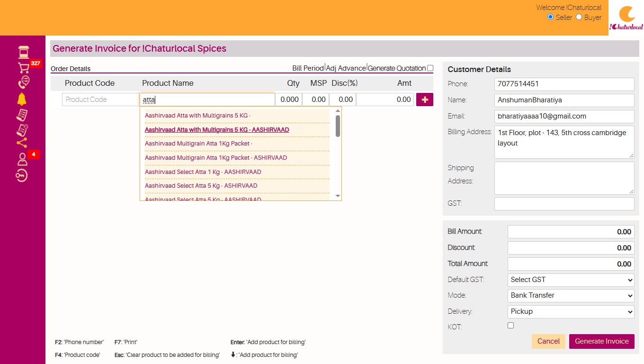Enable the Generate Quotation checkbox
Image resolution: width=644 pixels, height=364 pixels.
tap(430, 68)
